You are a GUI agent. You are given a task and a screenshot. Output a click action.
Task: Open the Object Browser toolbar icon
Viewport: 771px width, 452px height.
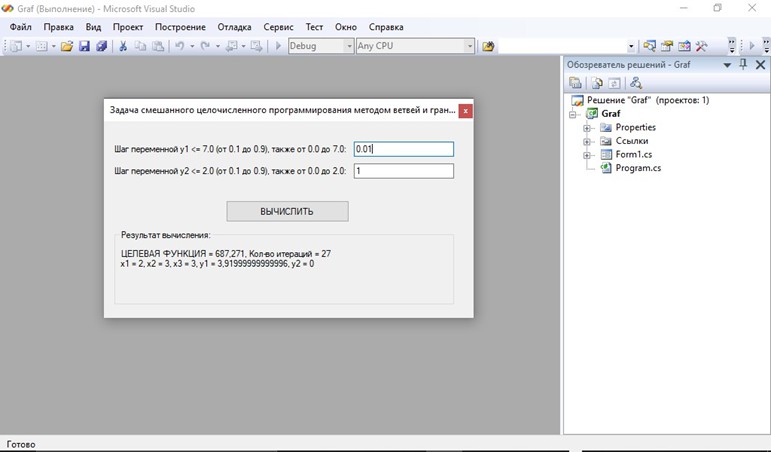(684, 46)
